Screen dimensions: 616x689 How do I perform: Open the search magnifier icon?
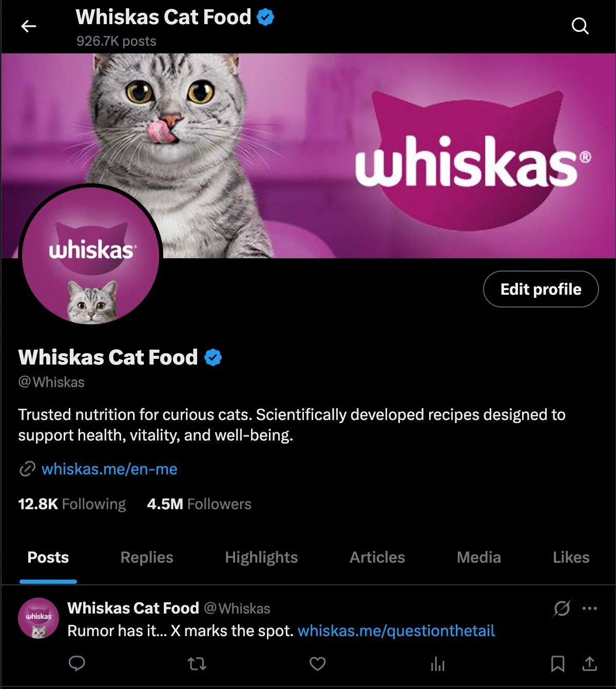[580, 26]
